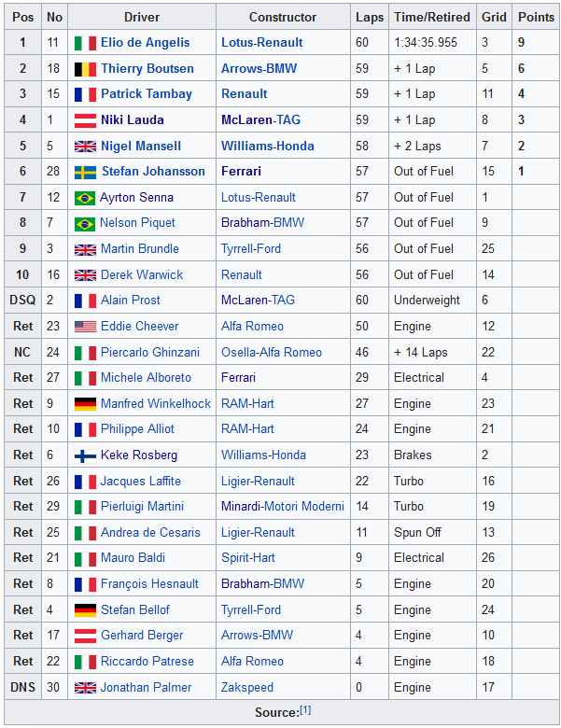This screenshot has height=728, width=561.
Task: Open the Gerhard Berger driver link
Action: click(x=142, y=636)
